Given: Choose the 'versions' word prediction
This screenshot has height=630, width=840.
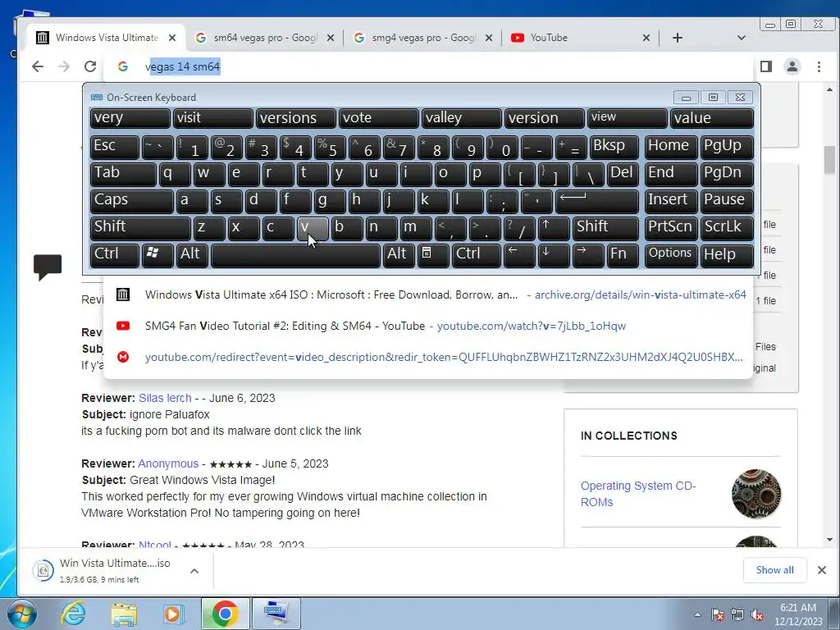Looking at the screenshot, I should tap(295, 118).
